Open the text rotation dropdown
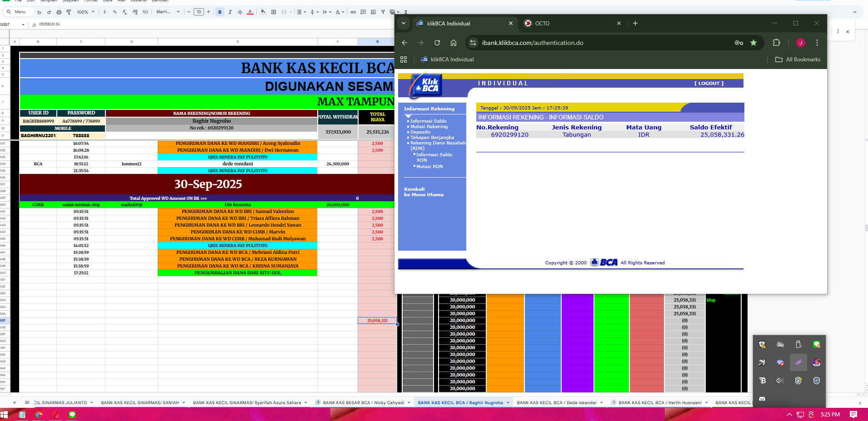The height and width of the screenshot is (421, 868). point(340,12)
